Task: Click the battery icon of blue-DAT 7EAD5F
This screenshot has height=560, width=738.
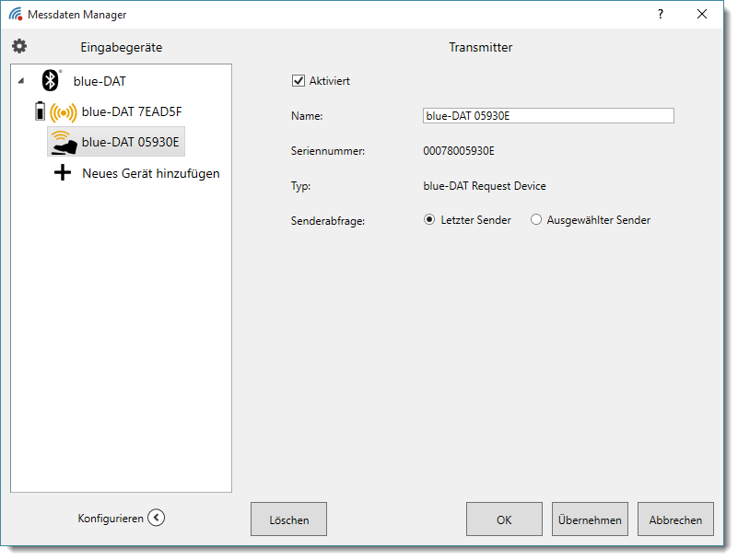Action: (x=39, y=112)
